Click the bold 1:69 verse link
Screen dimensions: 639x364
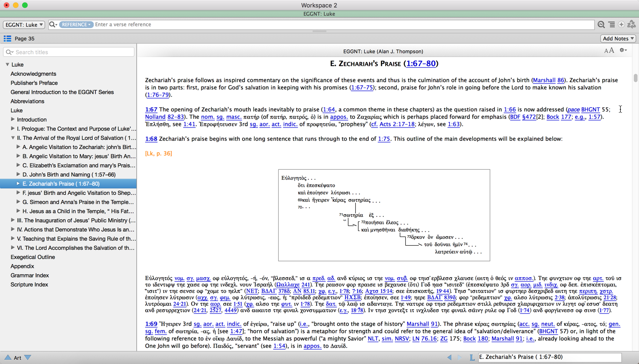click(151, 324)
